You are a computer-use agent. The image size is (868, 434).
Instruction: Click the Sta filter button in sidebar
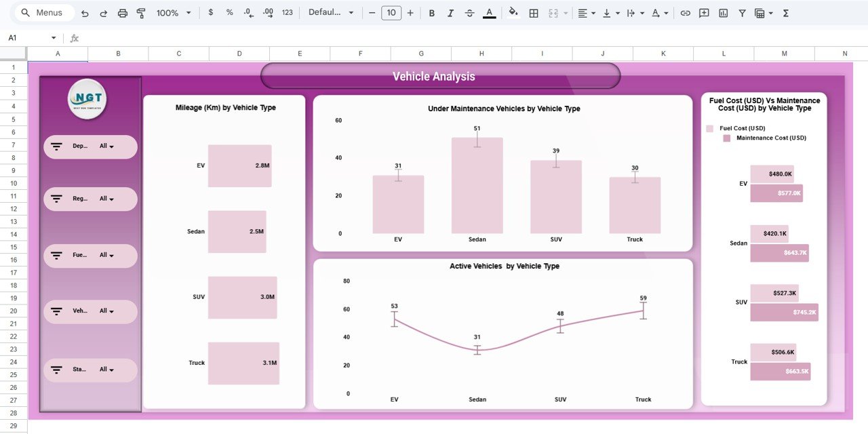pos(90,370)
